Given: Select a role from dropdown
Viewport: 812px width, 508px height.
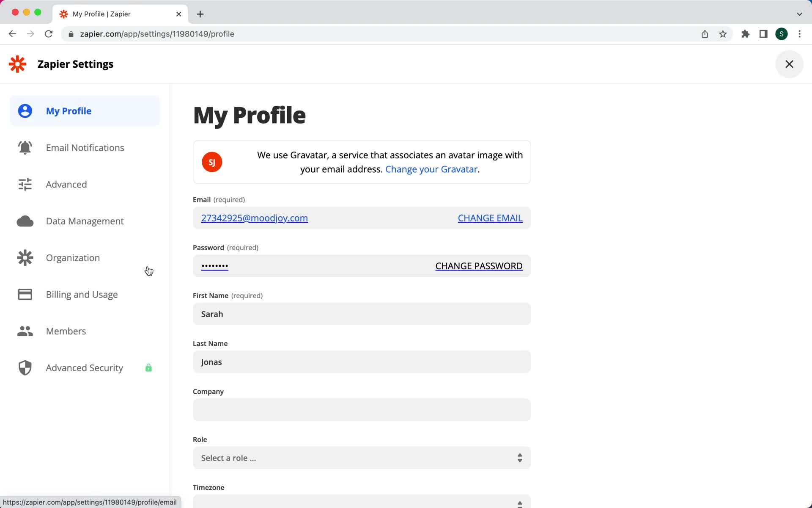Looking at the screenshot, I should click(361, 457).
